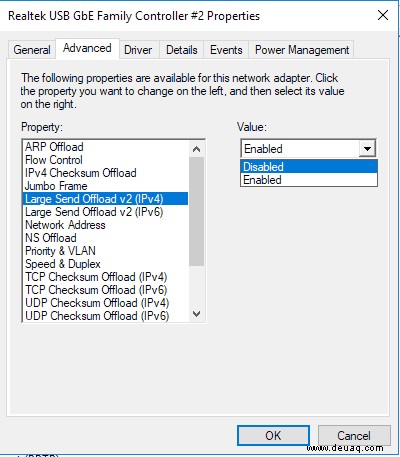This screenshot has height=457, width=400.
Task: Open the Events tab
Action: coord(226,50)
